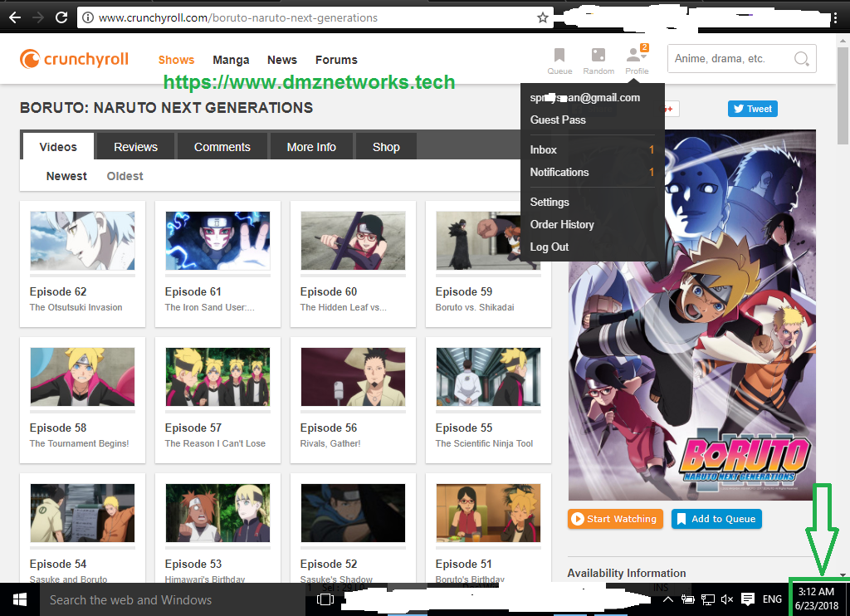Image resolution: width=850 pixels, height=616 pixels.
Task: Click the Start Watching button
Action: (615, 518)
